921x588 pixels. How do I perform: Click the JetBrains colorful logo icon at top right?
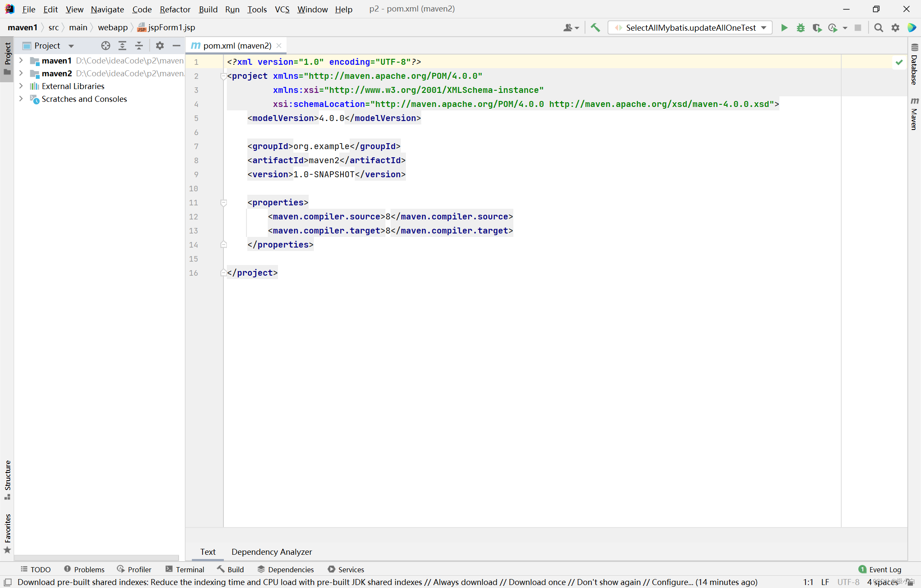click(912, 28)
